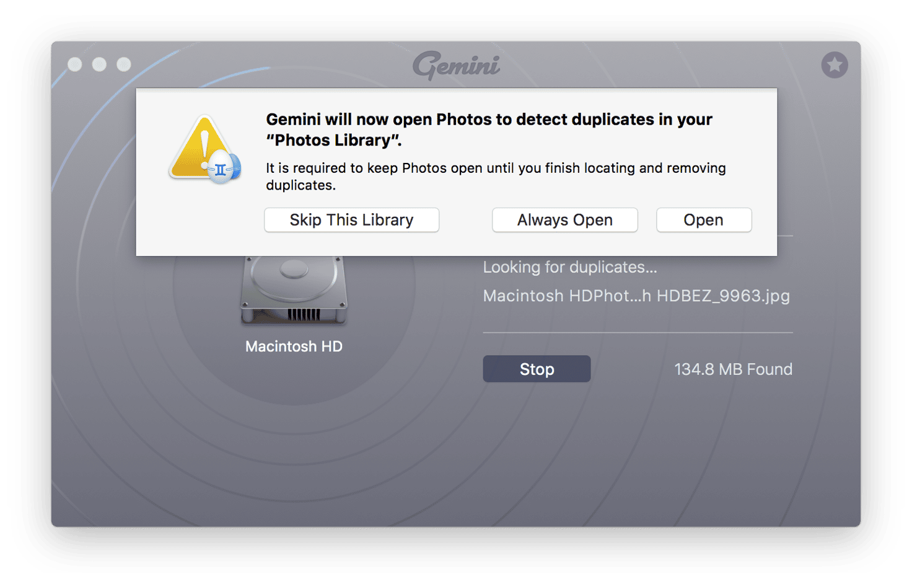Click the warning Gemini alert icon
912x588 pixels.
[205, 150]
